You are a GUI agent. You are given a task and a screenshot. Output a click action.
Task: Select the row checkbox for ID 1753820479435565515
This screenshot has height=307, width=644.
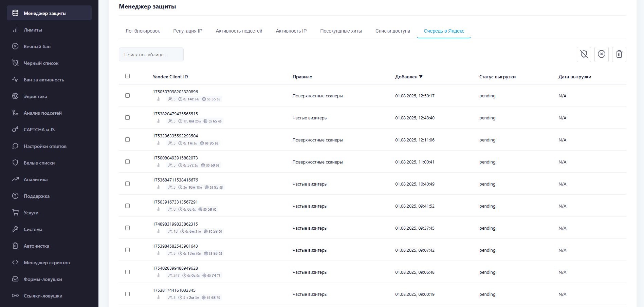[127, 118]
